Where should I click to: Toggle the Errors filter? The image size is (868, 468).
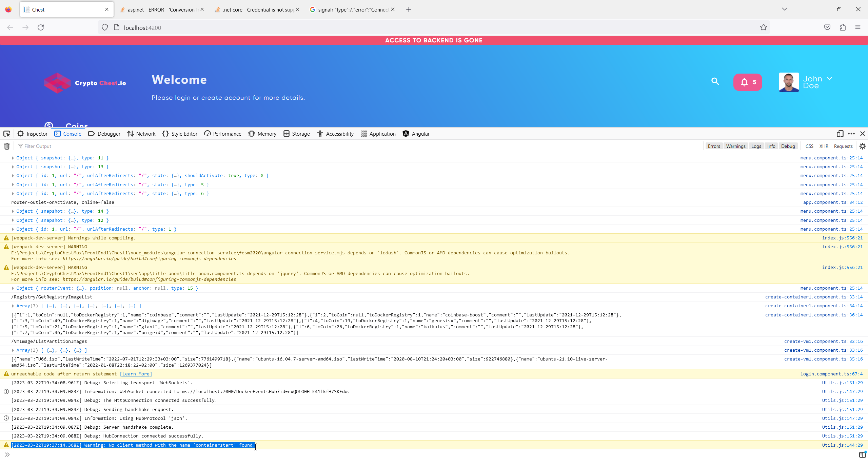coord(714,146)
